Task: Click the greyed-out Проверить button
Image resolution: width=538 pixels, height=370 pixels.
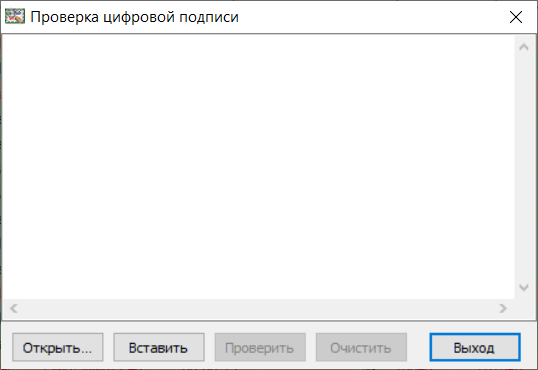Action: [260, 347]
